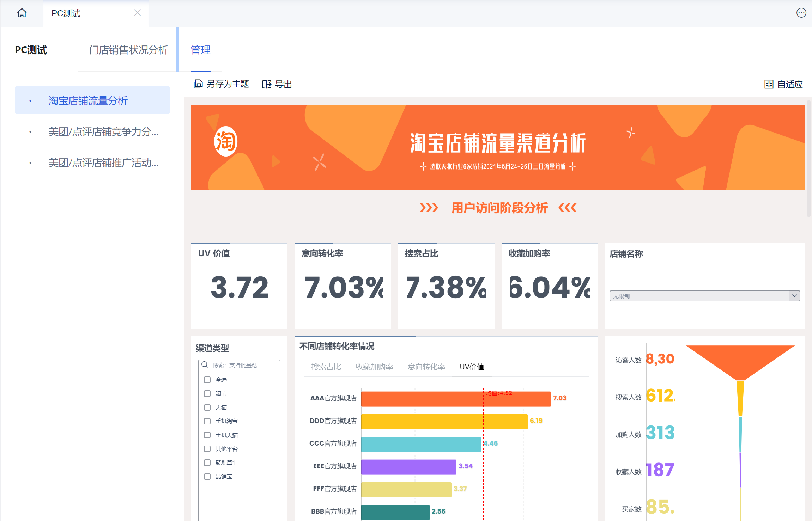Click the 管理 tab link
This screenshot has width=812, height=521.
pyautogui.click(x=200, y=50)
